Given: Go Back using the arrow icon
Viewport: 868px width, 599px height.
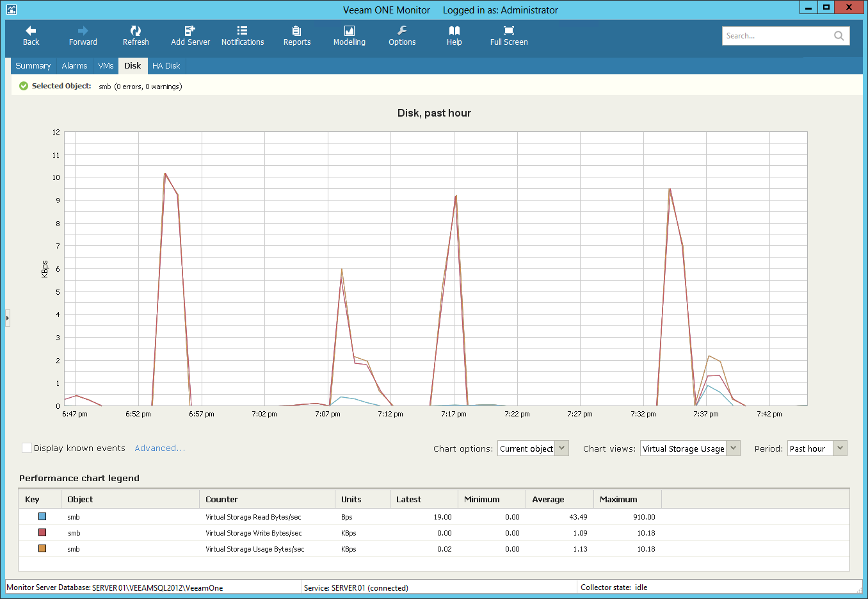Looking at the screenshot, I should tap(31, 31).
